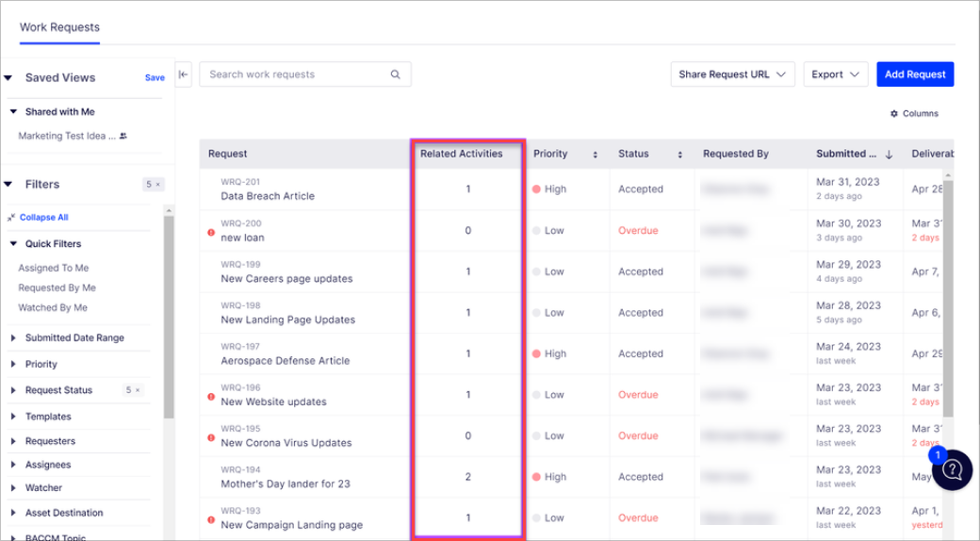The height and width of the screenshot is (541, 980).
Task: Open the Share Request URL dropdown
Action: point(732,74)
